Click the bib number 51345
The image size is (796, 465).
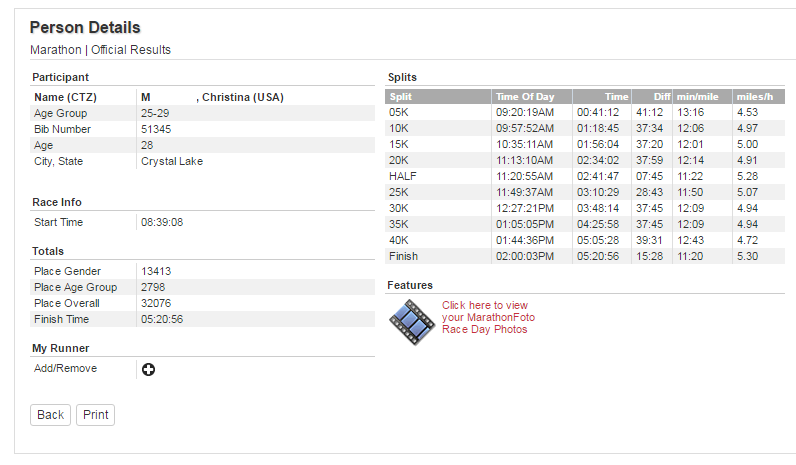[156, 129]
